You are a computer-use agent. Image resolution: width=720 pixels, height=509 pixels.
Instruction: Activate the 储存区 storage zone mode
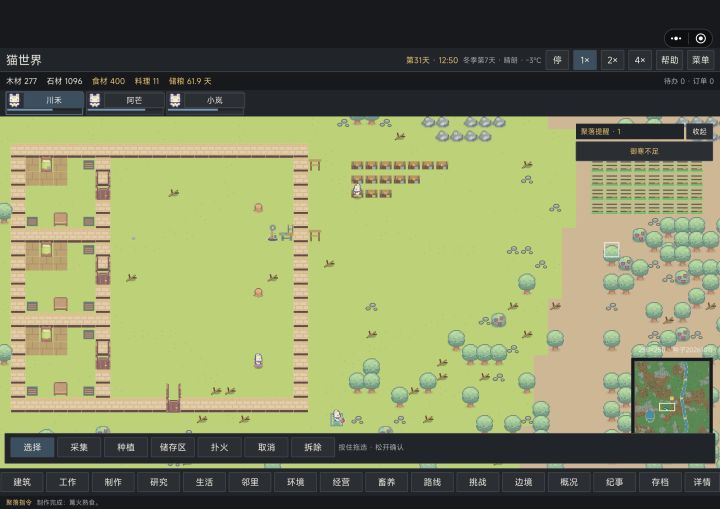[x=173, y=447]
